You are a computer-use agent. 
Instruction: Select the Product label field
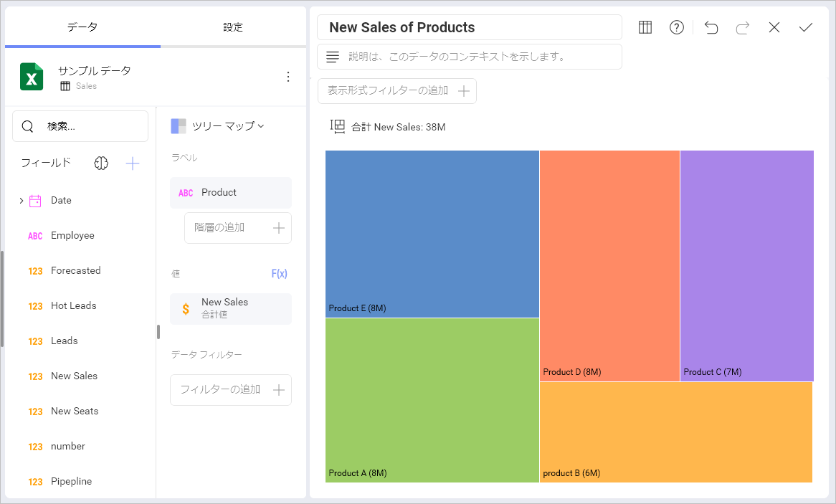coord(230,193)
